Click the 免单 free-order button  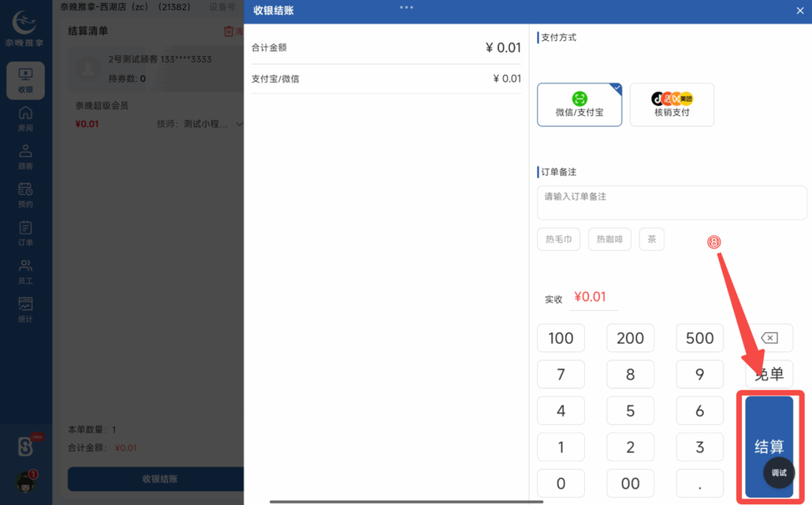click(x=769, y=374)
